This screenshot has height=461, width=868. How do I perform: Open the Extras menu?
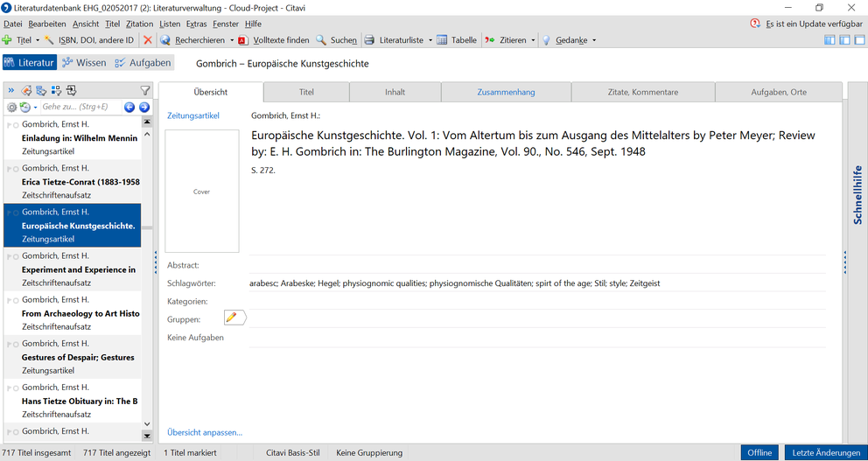196,24
